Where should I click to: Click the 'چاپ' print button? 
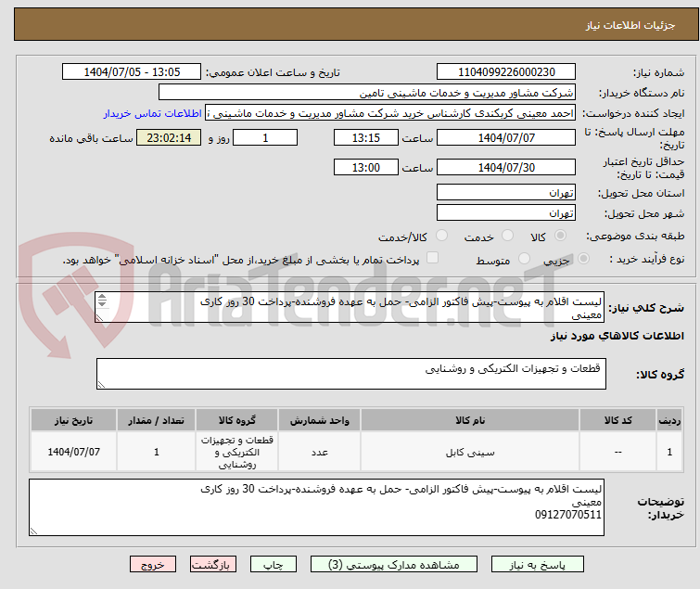click(274, 565)
